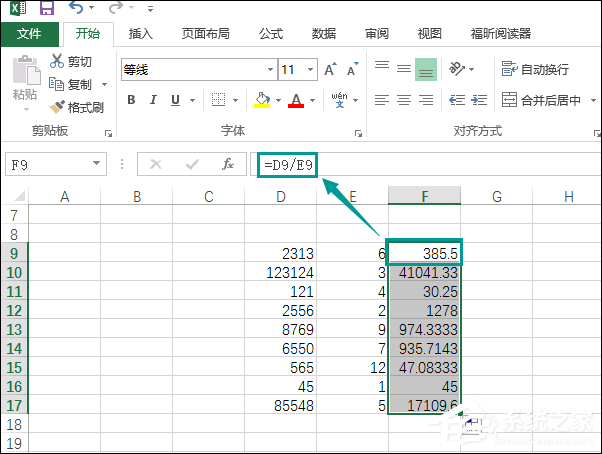Viewport: 602px width, 454px height.
Task: Open the font size dropdown arrow
Action: tap(314, 70)
